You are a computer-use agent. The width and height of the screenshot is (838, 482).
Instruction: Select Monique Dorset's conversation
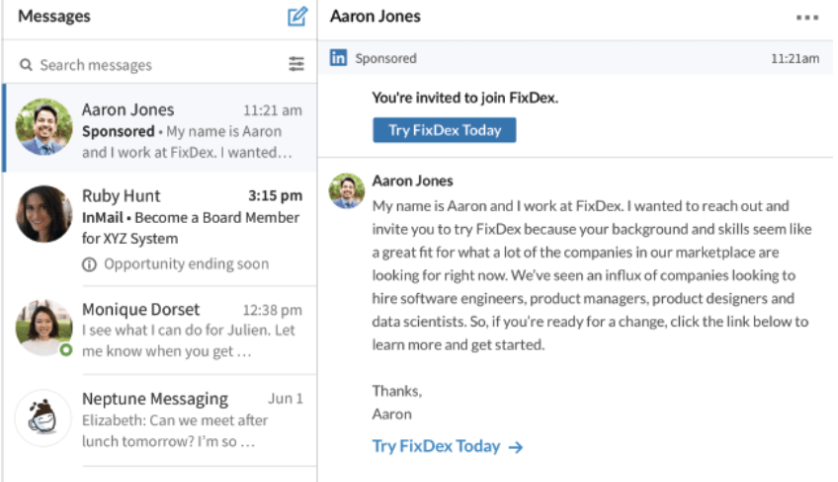pos(190,330)
